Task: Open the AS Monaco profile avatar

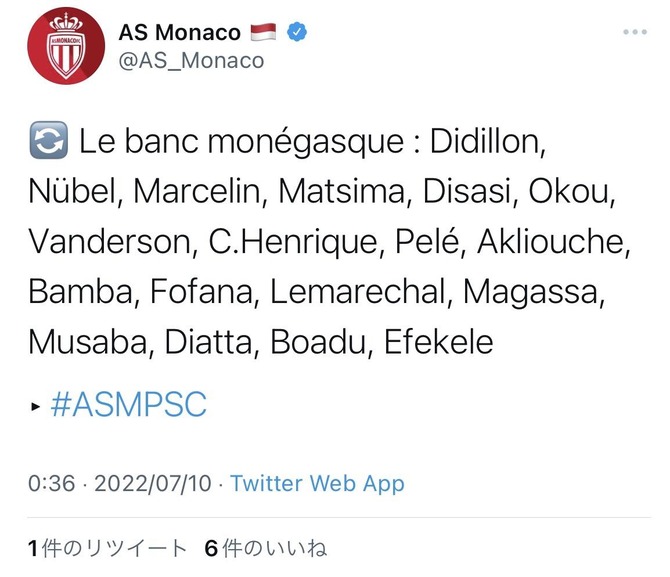Action: 66,48
